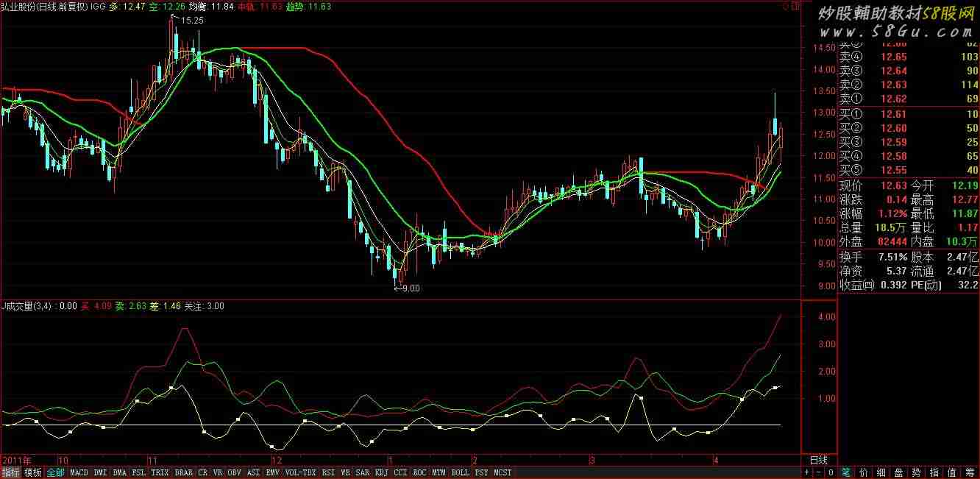Viewport: 980px width, 479px height.
Task: Select the DMA indicator
Action: coord(120,472)
